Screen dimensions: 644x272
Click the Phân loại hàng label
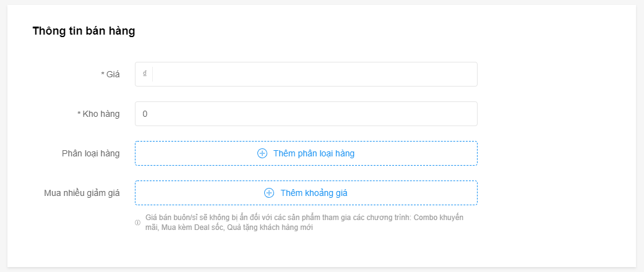(x=91, y=153)
